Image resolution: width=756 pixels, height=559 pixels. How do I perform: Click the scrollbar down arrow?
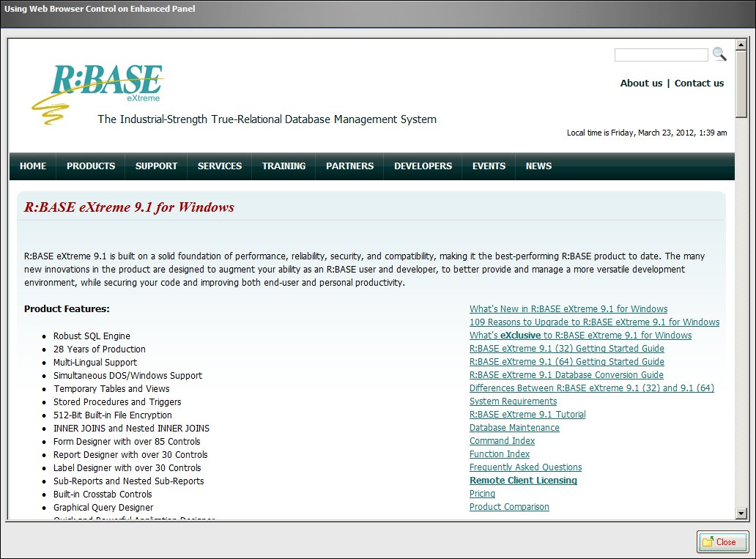tap(741, 513)
